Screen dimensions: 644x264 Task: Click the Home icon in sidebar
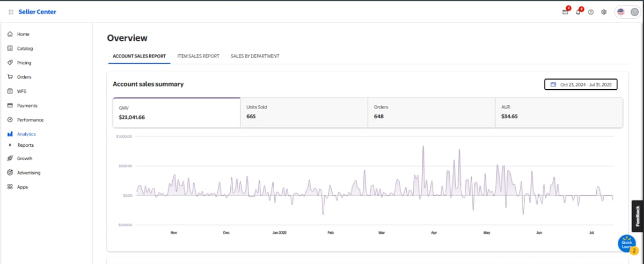click(10, 34)
